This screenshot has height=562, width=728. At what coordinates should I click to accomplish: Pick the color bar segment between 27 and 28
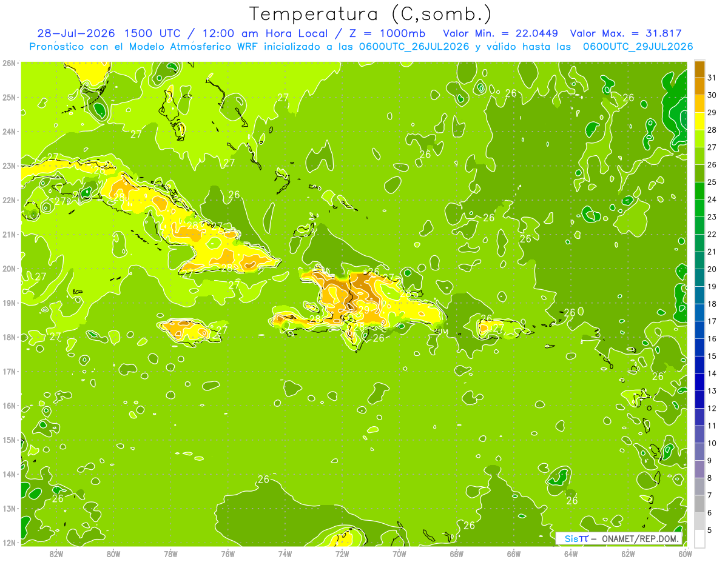[x=699, y=138]
